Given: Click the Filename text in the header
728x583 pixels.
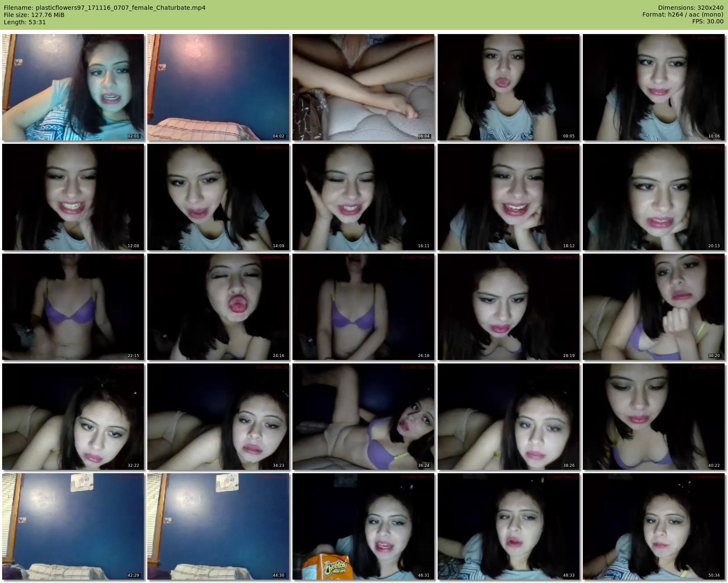Looking at the screenshot, I should pyautogui.click(x=104, y=8).
